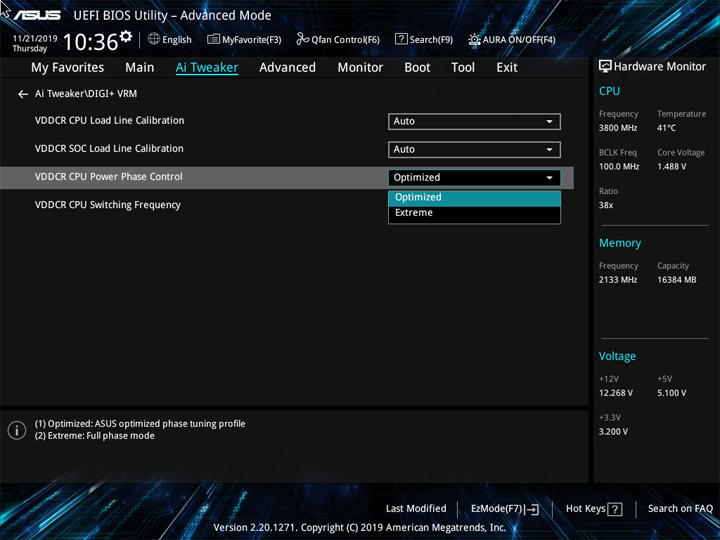Click the EzMode(F7) switch icon
Image resolution: width=720 pixels, height=540 pixels.
[x=531, y=509]
